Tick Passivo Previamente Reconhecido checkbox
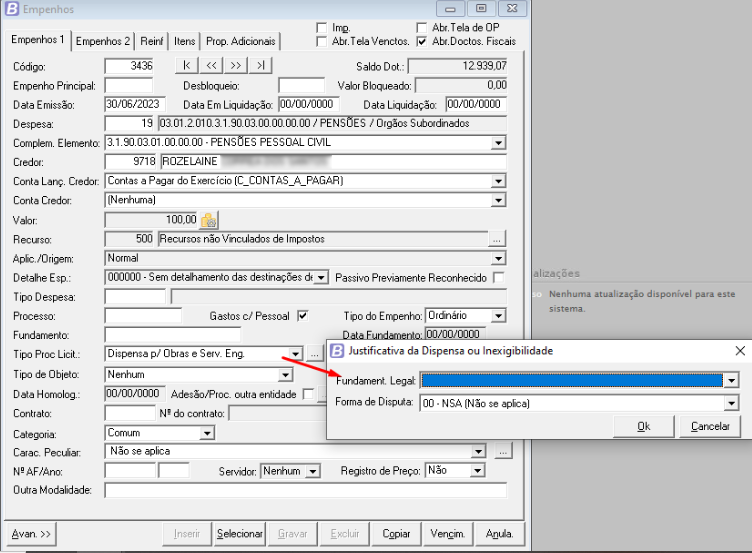This screenshot has height=553, width=752. pyautogui.click(x=499, y=278)
